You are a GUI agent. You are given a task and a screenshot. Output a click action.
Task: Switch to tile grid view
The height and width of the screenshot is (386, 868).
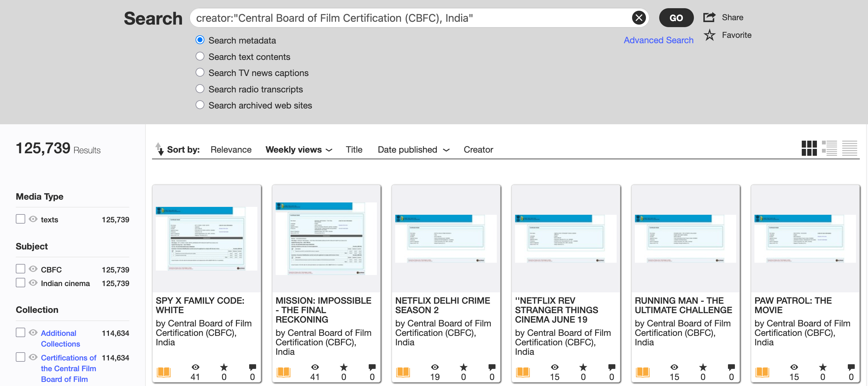809,148
